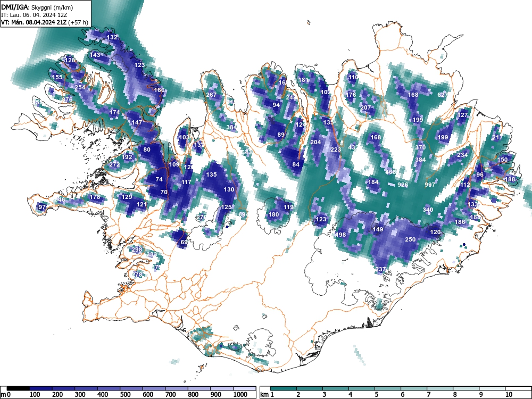Click the map value 376
This screenshot has width=532, height=399.
click(67, 99)
